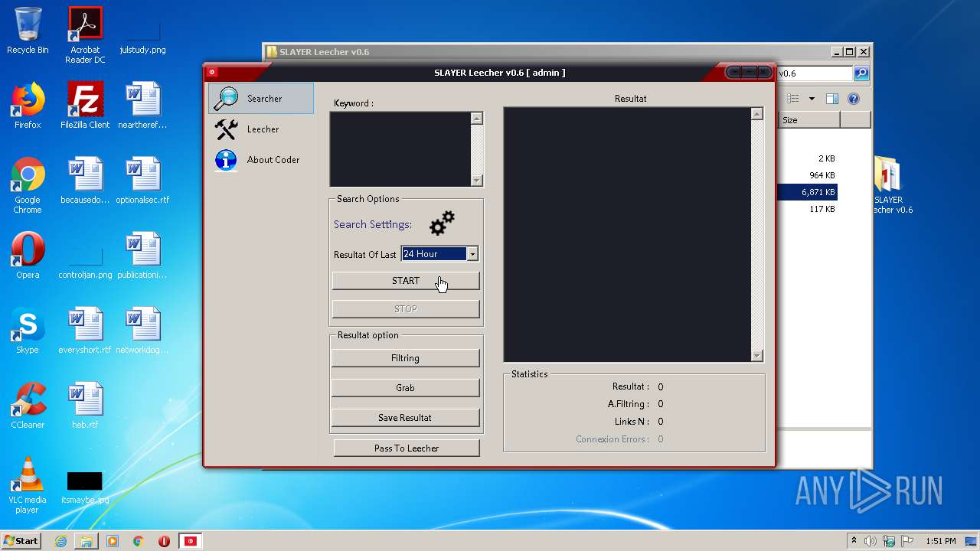980x551 pixels.
Task: Click the info About Coder icon
Action: click(226, 160)
